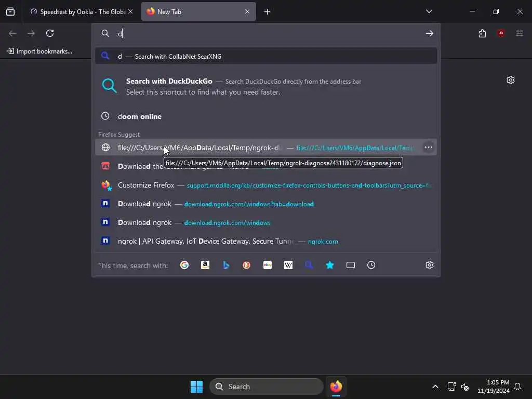Click Import bookmarks button

(x=39, y=51)
